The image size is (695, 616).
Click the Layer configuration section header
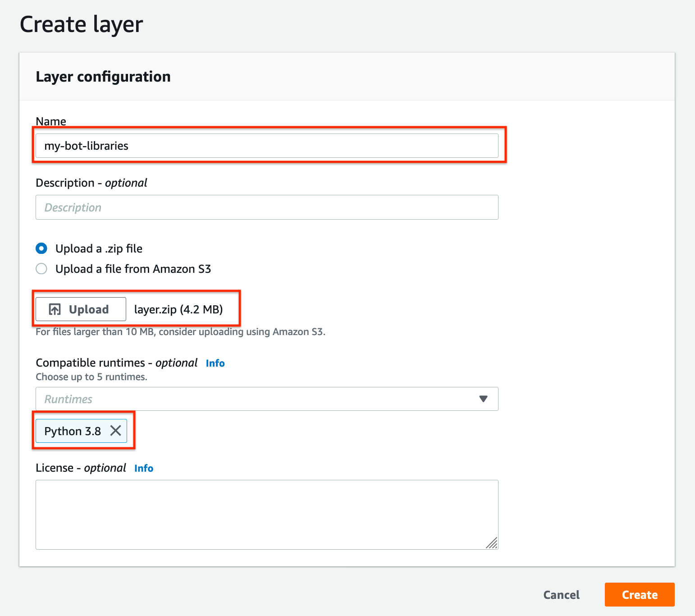point(103,77)
